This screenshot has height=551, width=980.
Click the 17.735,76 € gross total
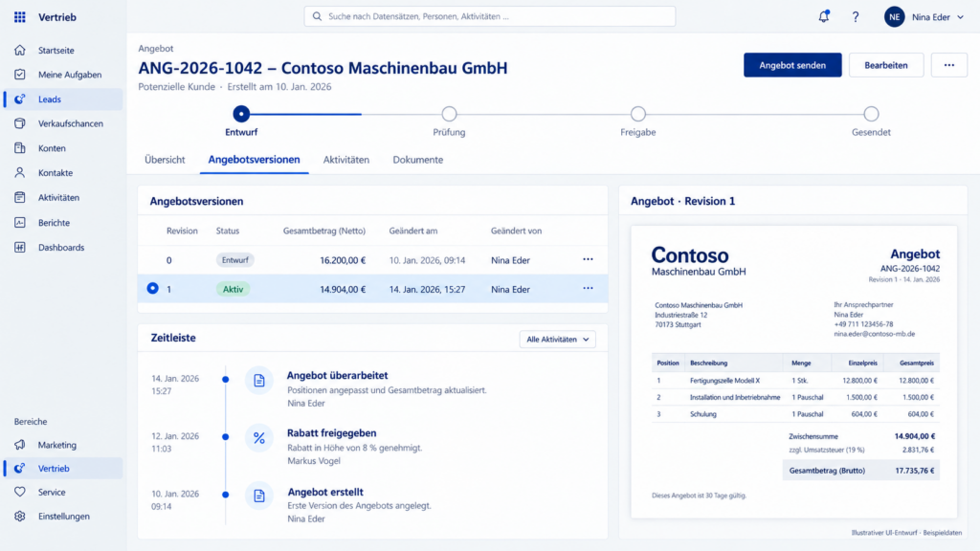click(914, 471)
